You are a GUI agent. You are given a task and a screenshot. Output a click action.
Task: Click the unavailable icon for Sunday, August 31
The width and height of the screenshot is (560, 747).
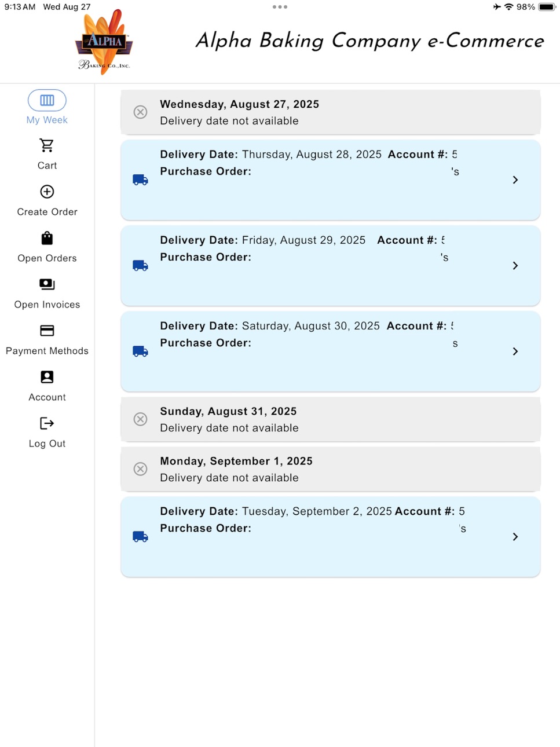pyautogui.click(x=140, y=419)
